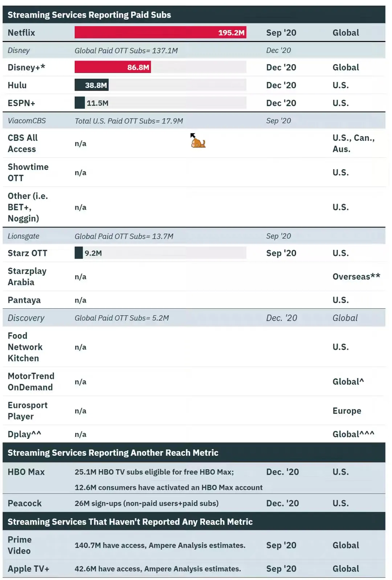
Task: Click the red Netflix 195.2M bar
Action: [160, 33]
